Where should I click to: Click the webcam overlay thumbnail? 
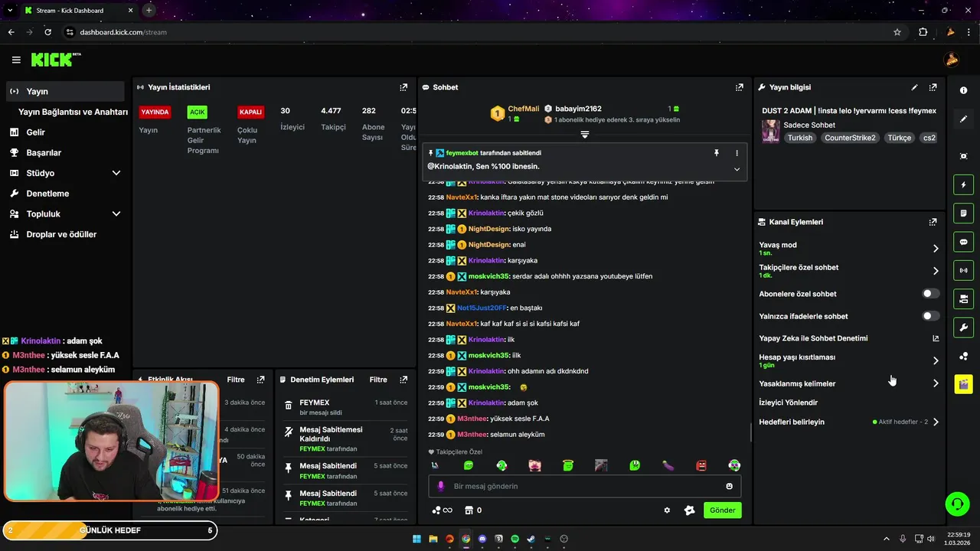[112, 442]
